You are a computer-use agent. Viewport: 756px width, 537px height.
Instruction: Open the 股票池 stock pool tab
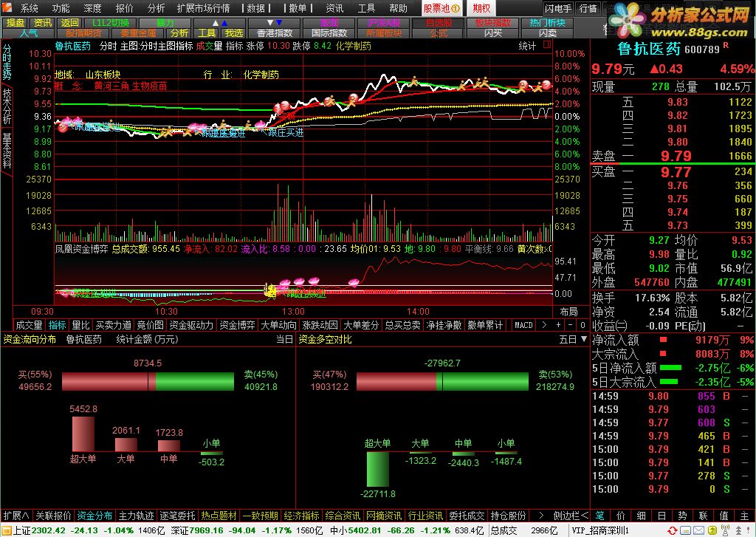click(x=441, y=8)
